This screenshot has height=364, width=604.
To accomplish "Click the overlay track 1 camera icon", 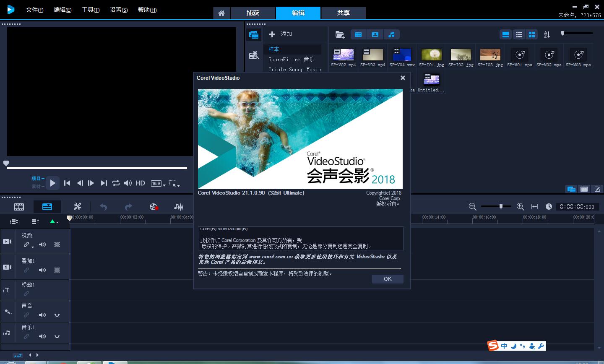I will pyautogui.click(x=7, y=267).
